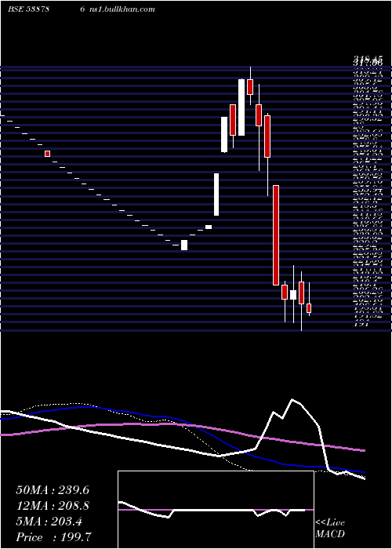Click the tall white candle at the chart peak
Viewport: 392px width, 549px height.
pos(241,107)
